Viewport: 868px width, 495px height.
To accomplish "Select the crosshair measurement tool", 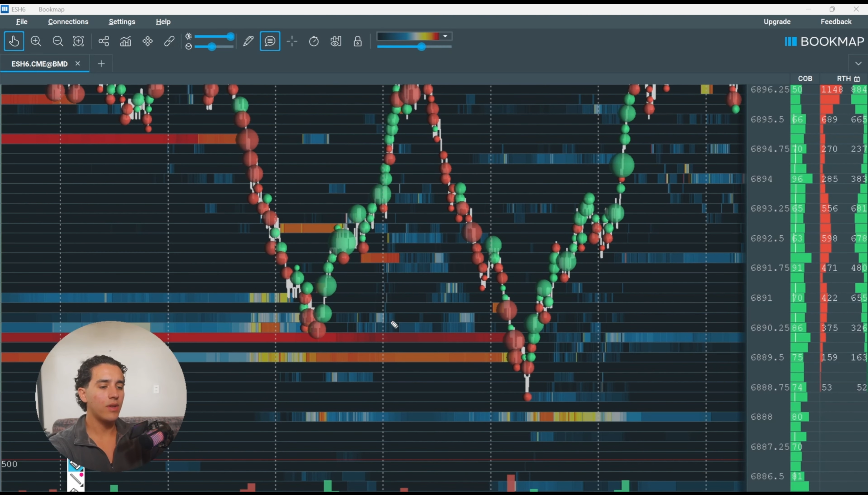I will [x=292, y=41].
